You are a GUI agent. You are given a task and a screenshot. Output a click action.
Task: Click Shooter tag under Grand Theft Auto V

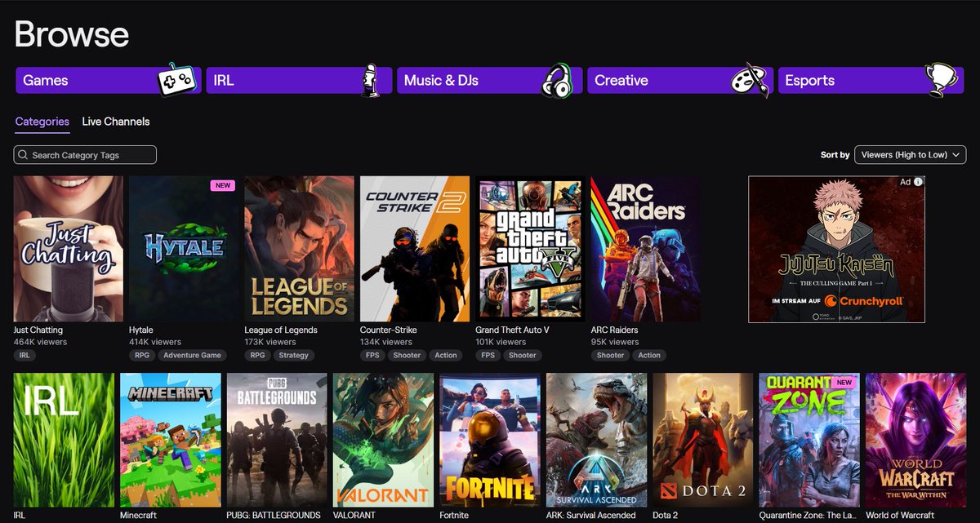point(523,356)
